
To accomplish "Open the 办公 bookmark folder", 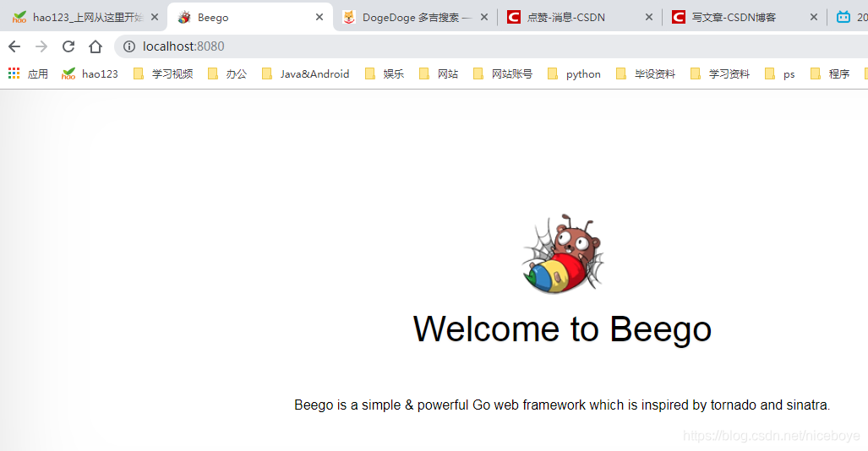I will pyautogui.click(x=227, y=73).
